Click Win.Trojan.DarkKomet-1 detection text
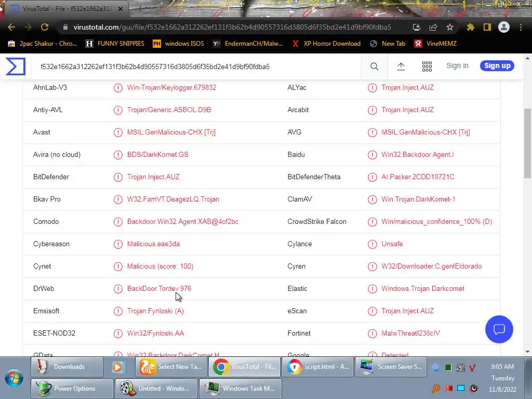The width and height of the screenshot is (532, 399). click(418, 199)
